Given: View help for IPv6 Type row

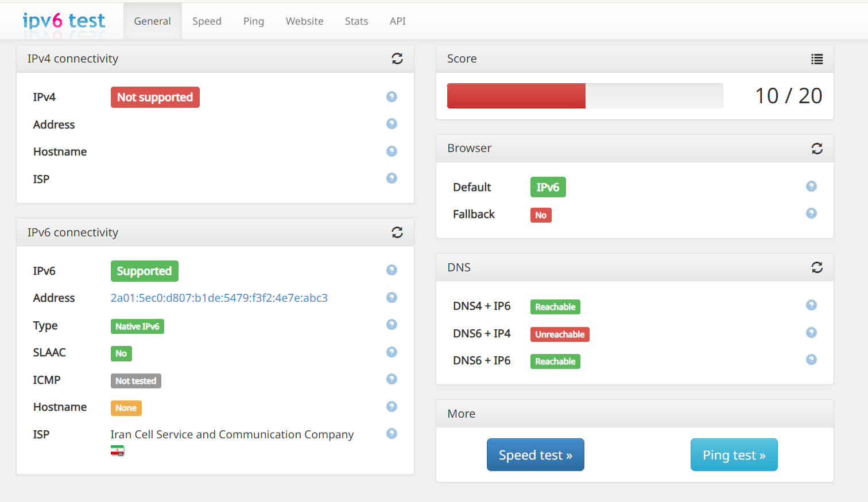Looking at the screenshot, I should (x=392, y=325).
